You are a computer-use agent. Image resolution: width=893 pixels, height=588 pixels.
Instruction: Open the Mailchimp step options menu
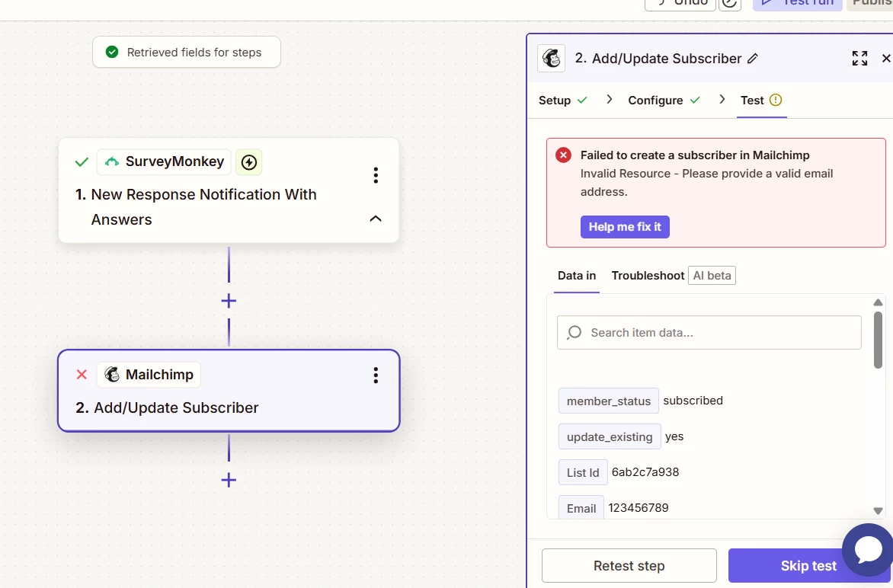(x=376, y=375)
